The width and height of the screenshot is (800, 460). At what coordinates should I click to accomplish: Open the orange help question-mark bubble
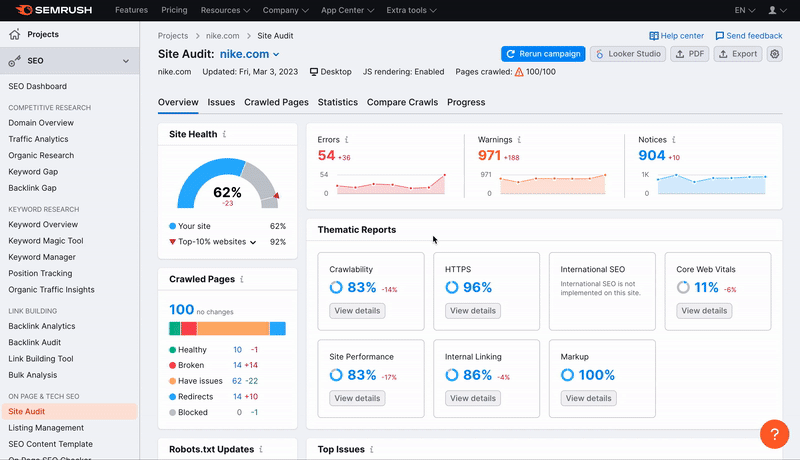[x=774, y=434]
